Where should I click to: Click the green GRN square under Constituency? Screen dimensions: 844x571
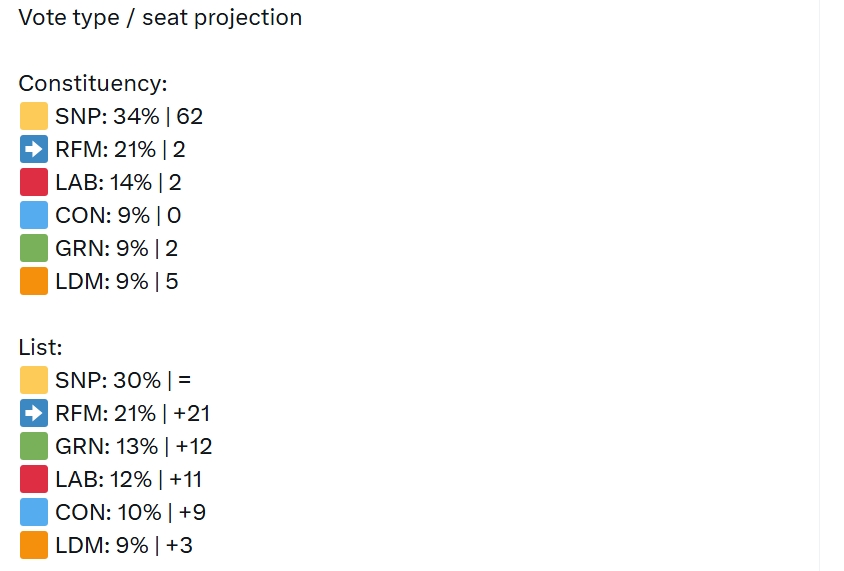pyautogui.click(x=34, y=249)
